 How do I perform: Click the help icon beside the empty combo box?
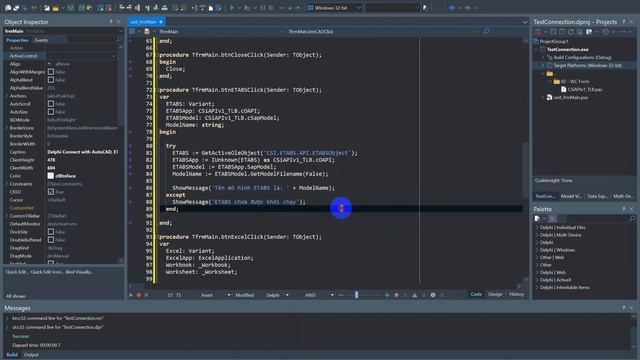point(425,8)
